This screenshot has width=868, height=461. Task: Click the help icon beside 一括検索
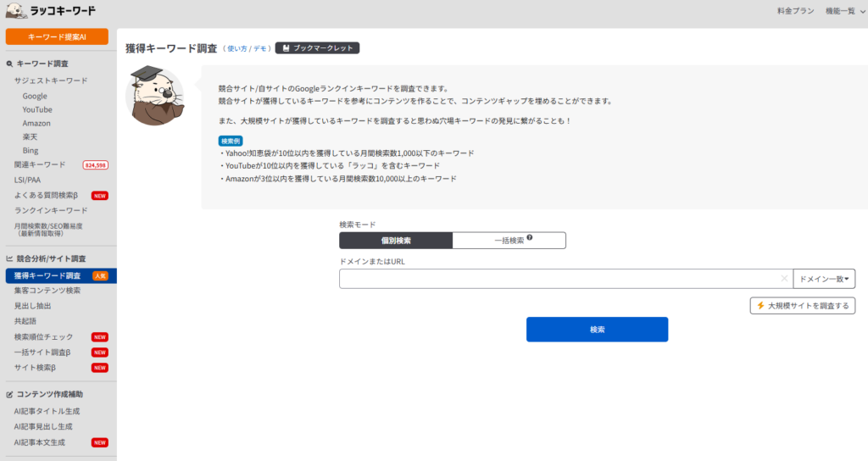(530, 238)
